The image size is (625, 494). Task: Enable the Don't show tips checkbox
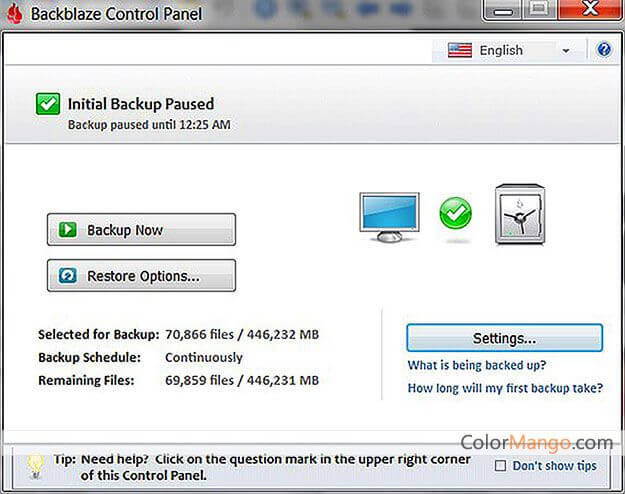pos(501,465)
